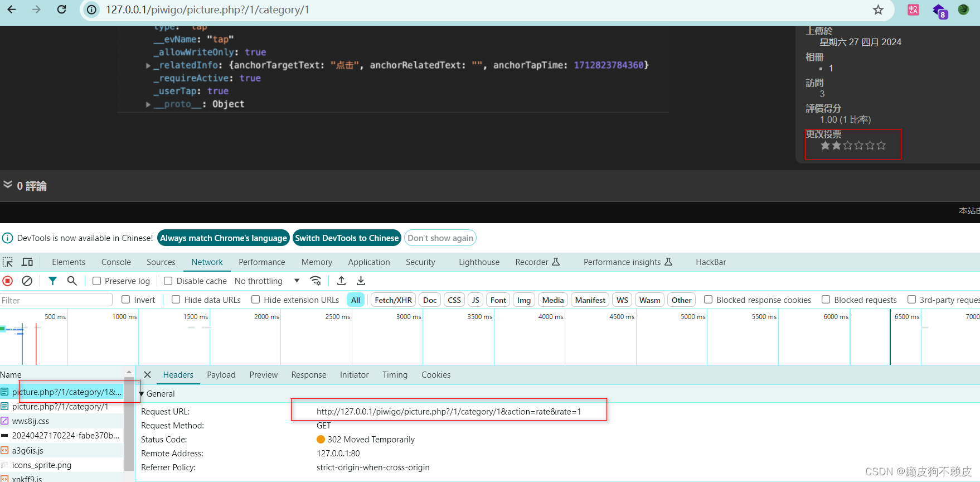Rate the photo with third star

point(847,146)
